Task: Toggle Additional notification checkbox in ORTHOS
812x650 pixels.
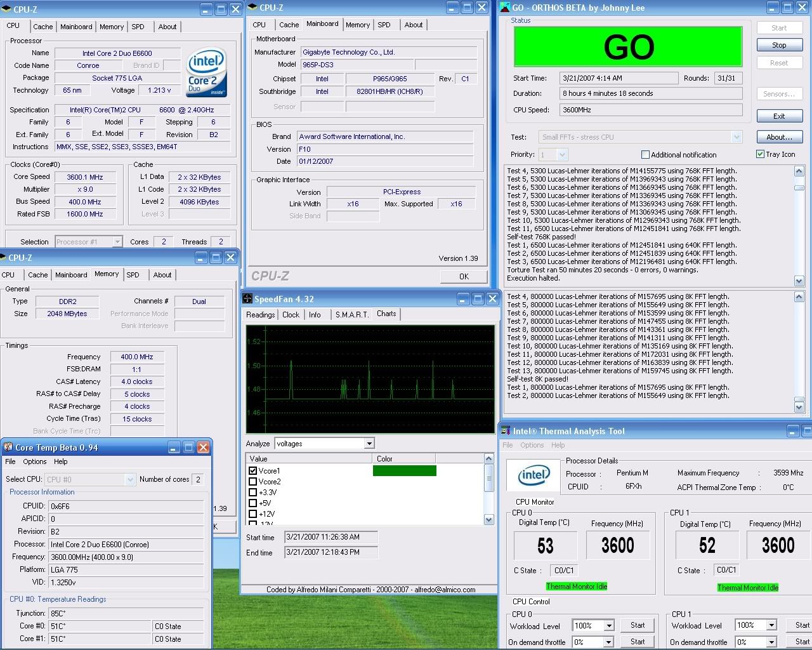Action: pyautogui.click(x=645, y=154)
